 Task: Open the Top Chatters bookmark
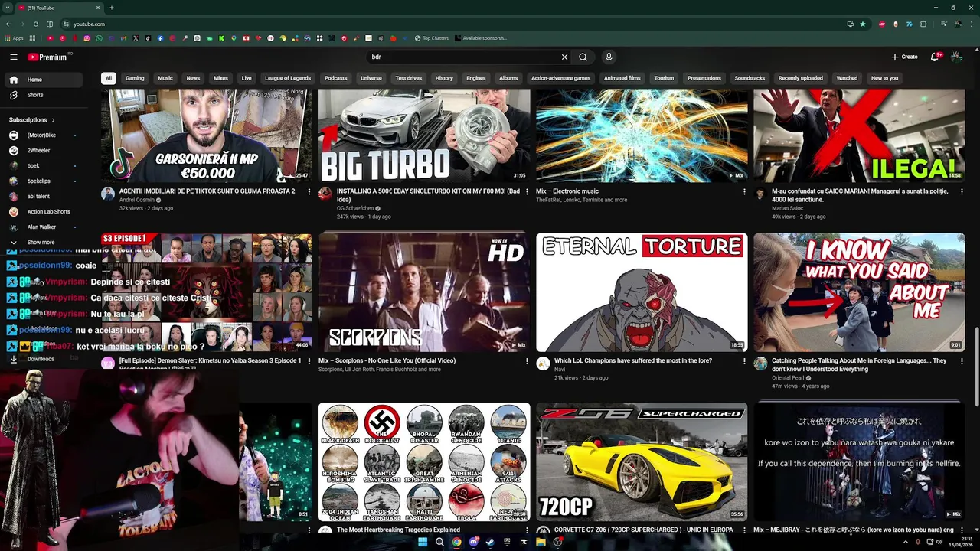click(432, 38)
